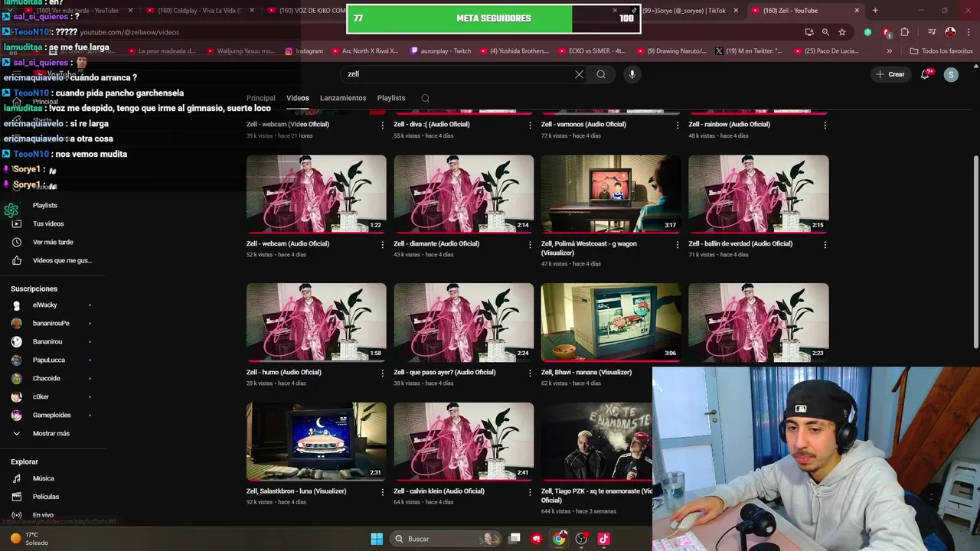The image size is (980, 551).
Task: Open the Instagram bookmark
Action: click(x=304, y=51)
